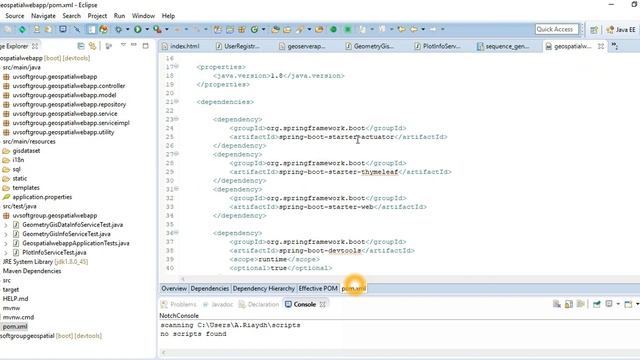Open the Display Selected Console dropdown
Image resolution: width=640 pixels, height=360 pixels.
(618, 304)
